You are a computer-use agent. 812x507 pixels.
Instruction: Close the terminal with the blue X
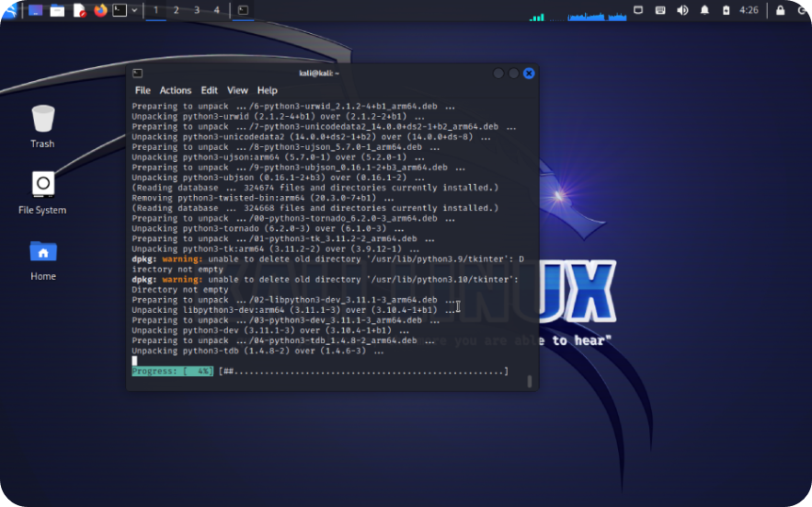pyautogui.click(x=529, y=73)
